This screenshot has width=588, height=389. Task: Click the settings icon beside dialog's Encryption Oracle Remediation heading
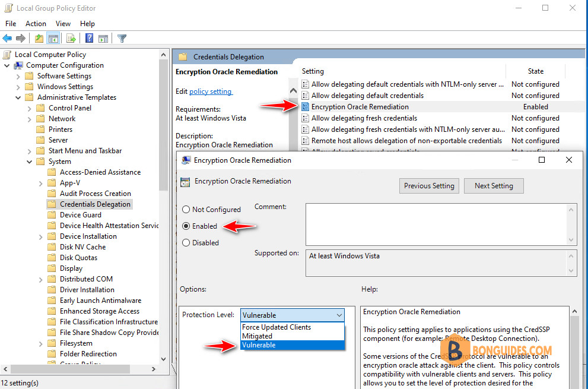(x=185, y=182)
